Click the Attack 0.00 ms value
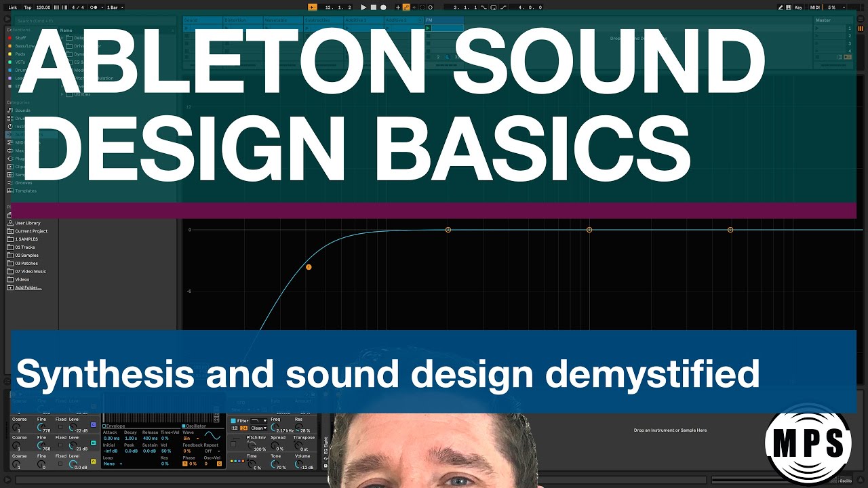The image size is (868, 488). click(111, 439)
